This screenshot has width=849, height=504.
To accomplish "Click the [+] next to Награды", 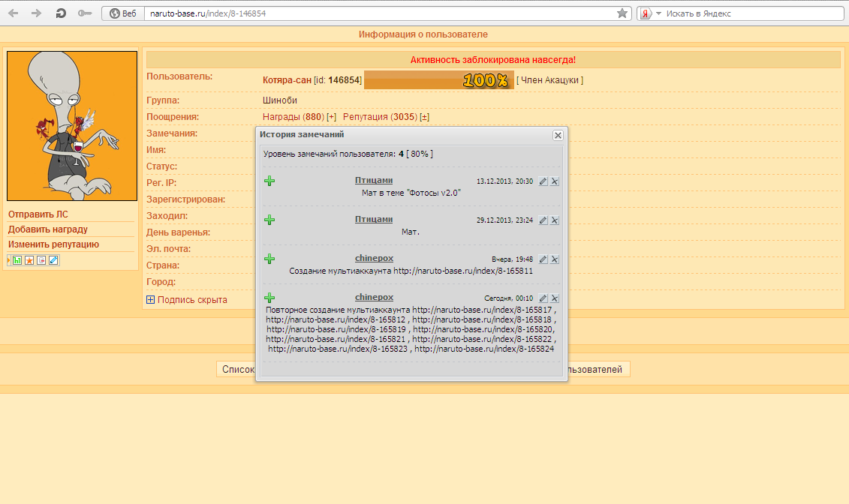I will pos(331,117).
